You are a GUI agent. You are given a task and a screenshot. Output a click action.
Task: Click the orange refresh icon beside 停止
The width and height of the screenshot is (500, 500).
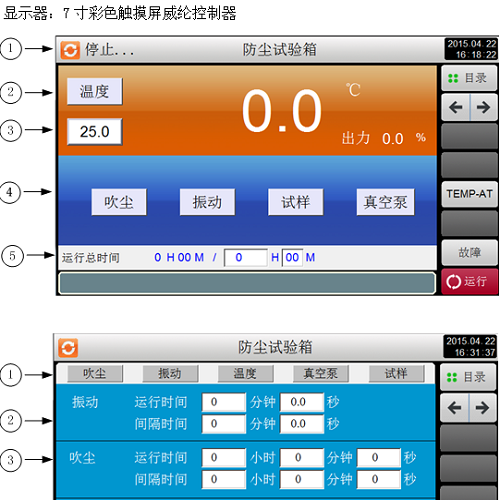70,50
